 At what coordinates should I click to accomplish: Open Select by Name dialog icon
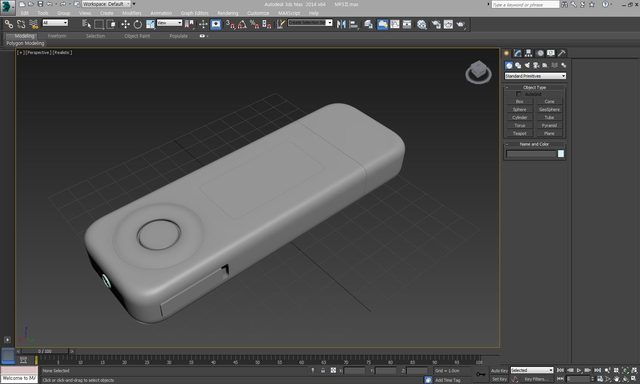[x=86, y=24]
